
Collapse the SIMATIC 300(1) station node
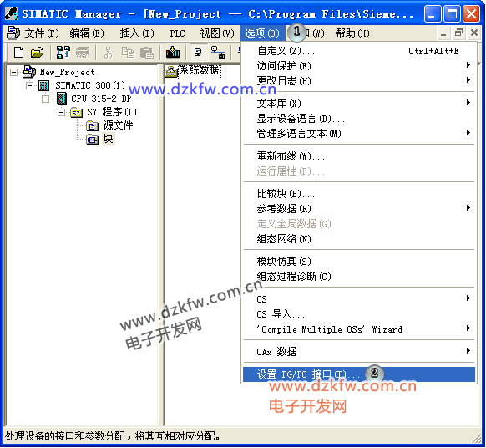coord(29,85)
